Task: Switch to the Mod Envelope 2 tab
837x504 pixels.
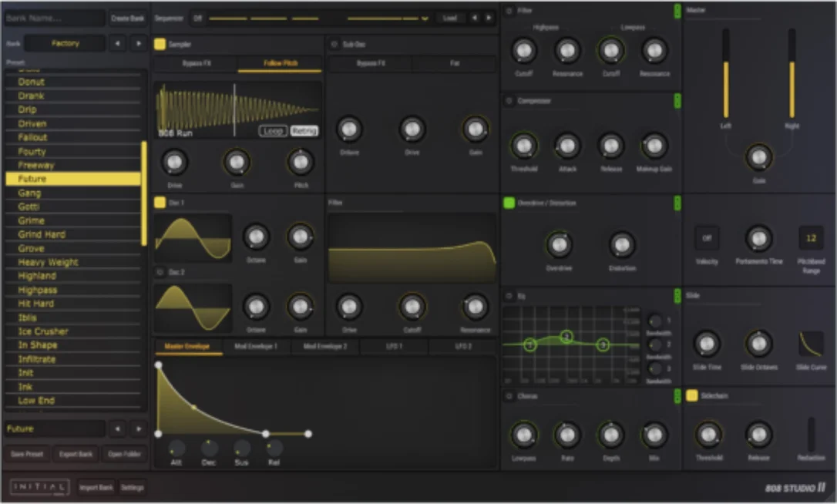Action: pos(324,347)
